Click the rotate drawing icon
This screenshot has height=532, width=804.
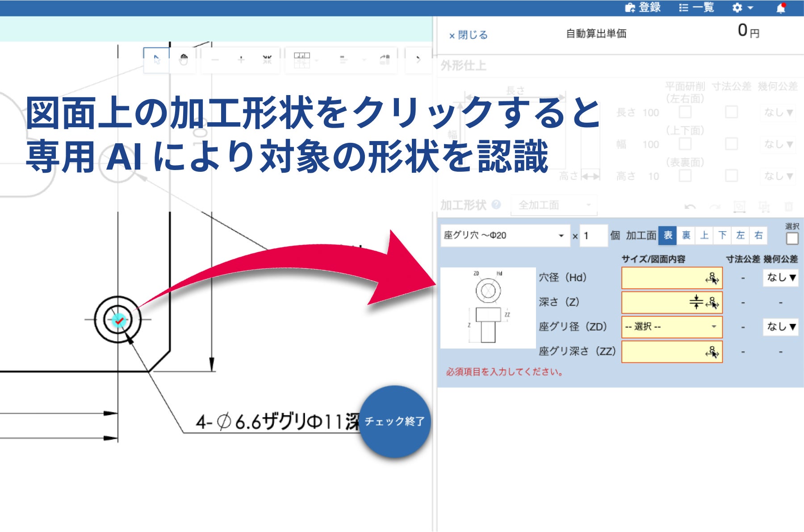385,59
